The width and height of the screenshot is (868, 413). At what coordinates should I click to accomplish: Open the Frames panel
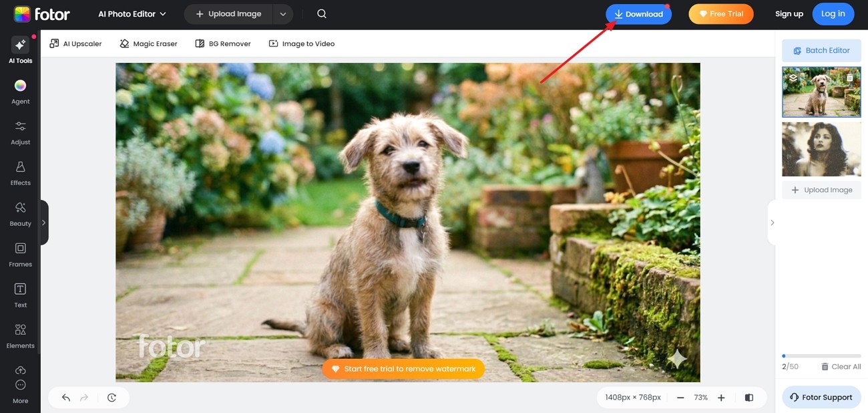[x=20, y=255]
